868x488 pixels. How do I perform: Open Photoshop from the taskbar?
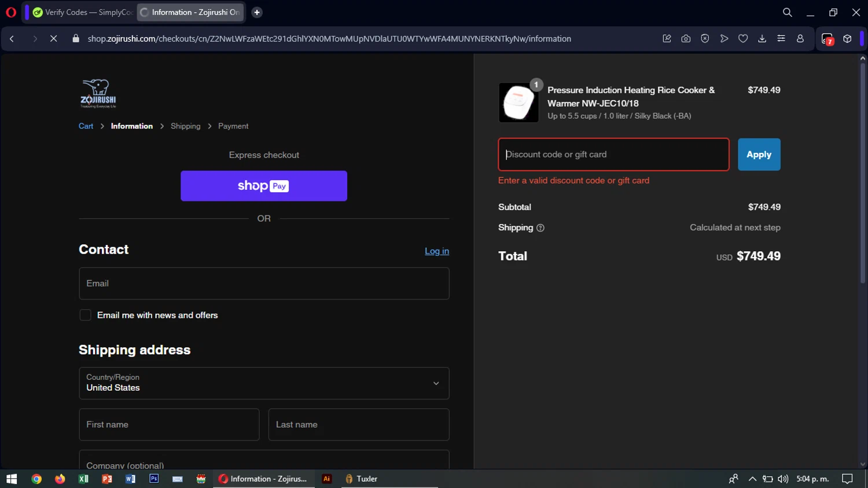[154, 479]
